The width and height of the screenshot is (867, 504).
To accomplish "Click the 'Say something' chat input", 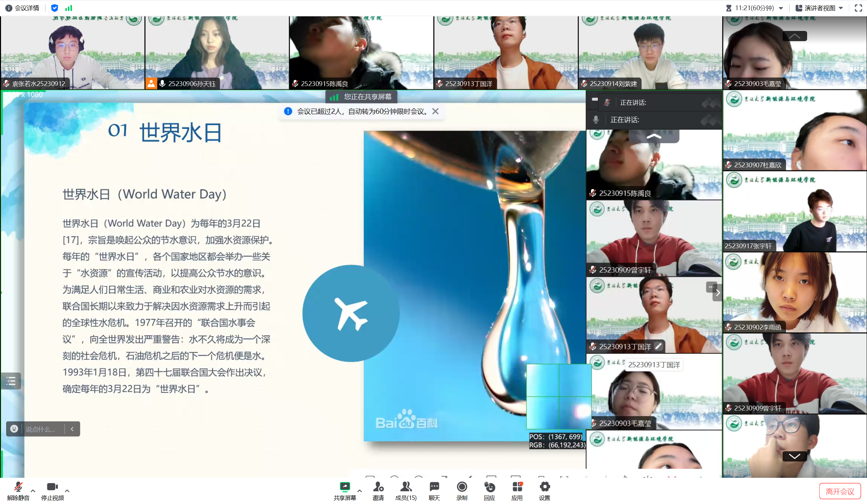I will (40, 429).
